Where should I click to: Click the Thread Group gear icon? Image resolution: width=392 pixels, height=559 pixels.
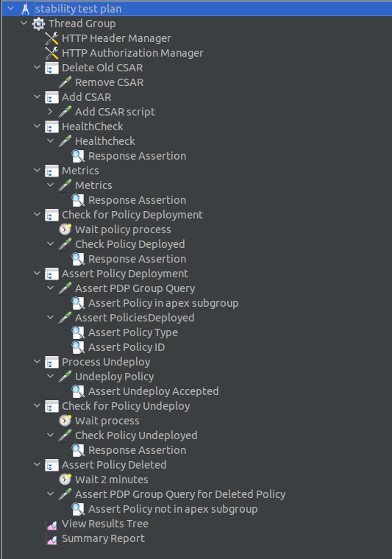click(x=38, y=24)
